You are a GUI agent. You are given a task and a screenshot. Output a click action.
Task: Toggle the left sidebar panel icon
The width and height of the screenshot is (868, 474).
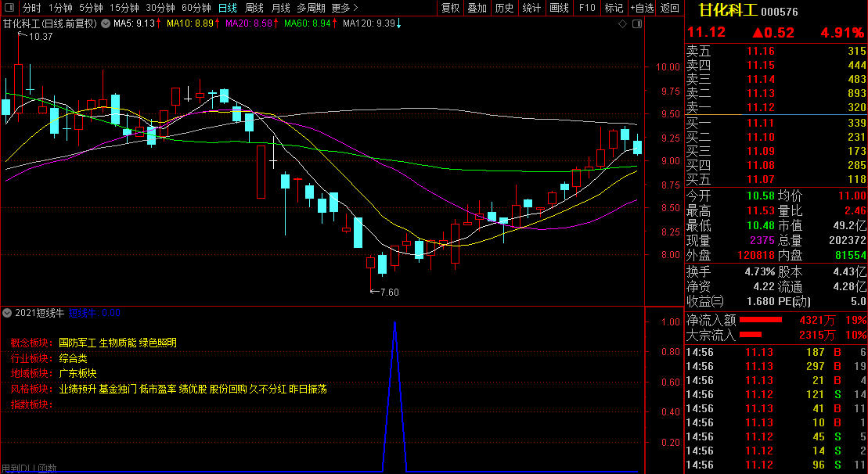point(9,8)
